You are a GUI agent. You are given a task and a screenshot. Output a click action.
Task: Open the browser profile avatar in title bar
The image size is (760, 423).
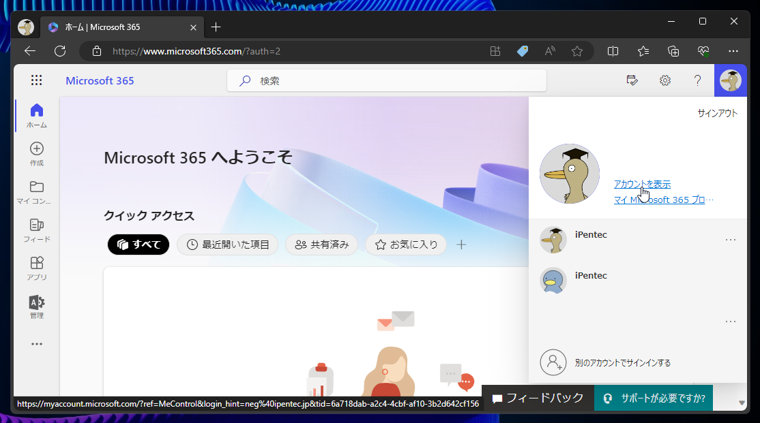pos(26,27)
